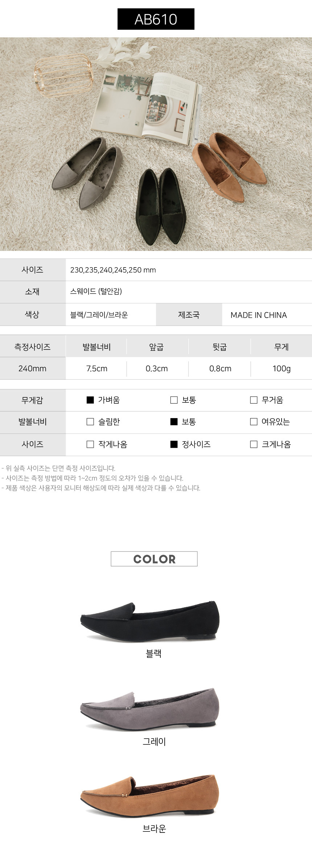
Task: Check the 크게나옴 size checkbox
Action: 254,444
